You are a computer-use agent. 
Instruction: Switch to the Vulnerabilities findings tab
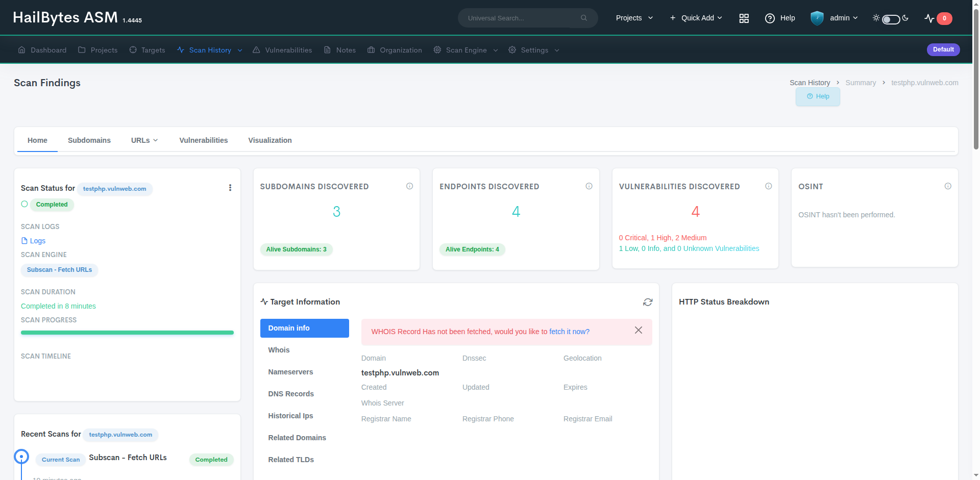(x=204, y=140)
